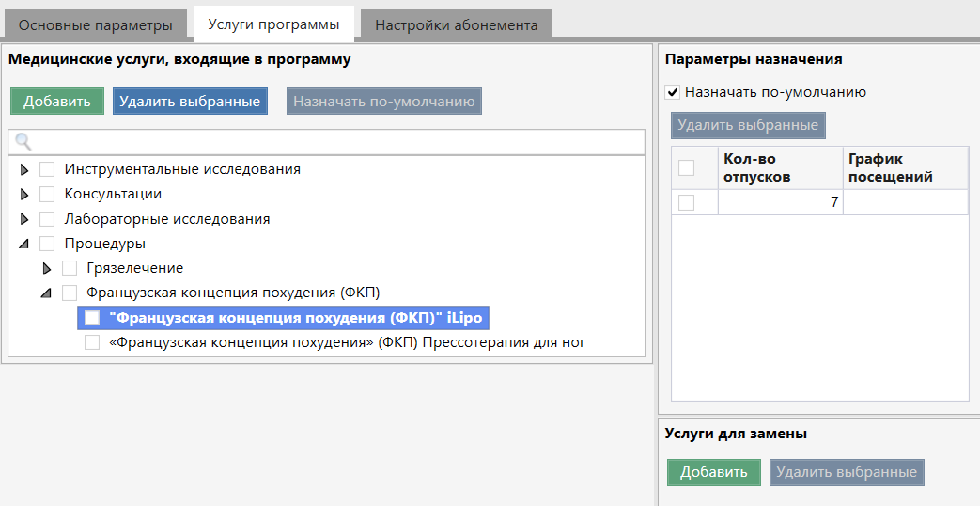Collapse the Процедуры tree node
The width and height of the screenshot is (980, 506).
coord(24,244)
